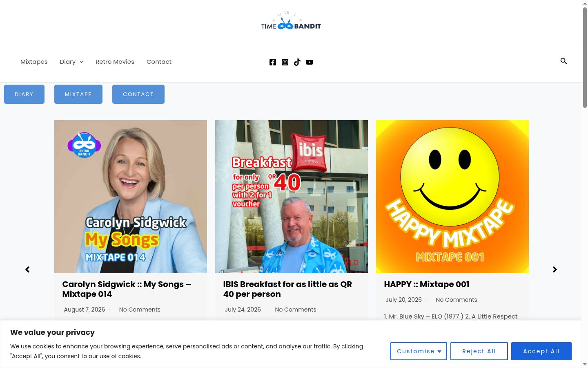
Task: Open the Facebook social icon
Action: pyautogui.click(x=273, y=62)
